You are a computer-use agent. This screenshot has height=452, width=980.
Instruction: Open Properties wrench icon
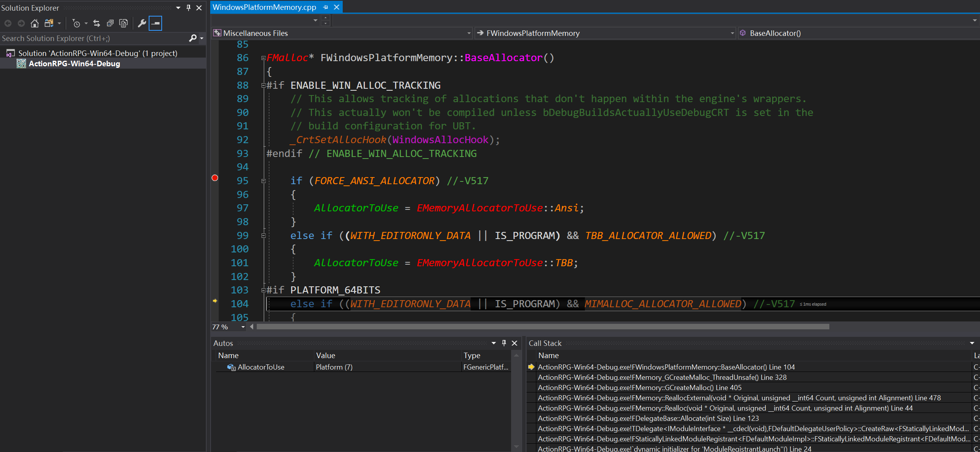click(142, 23)
